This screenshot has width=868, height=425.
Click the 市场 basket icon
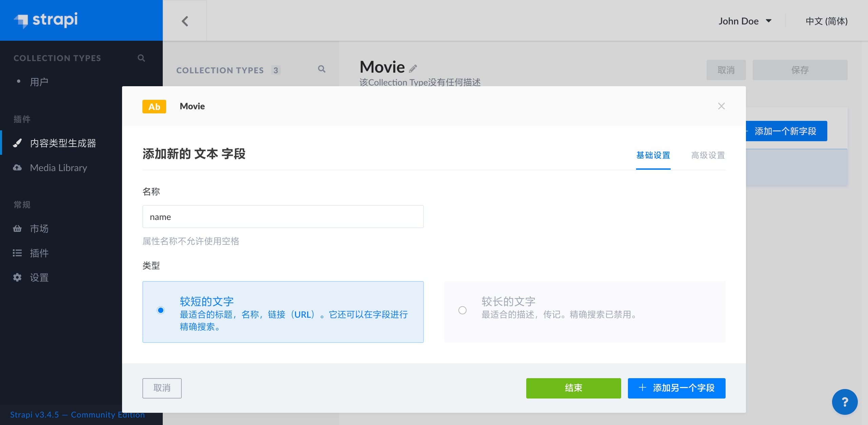tap(17, 229)
